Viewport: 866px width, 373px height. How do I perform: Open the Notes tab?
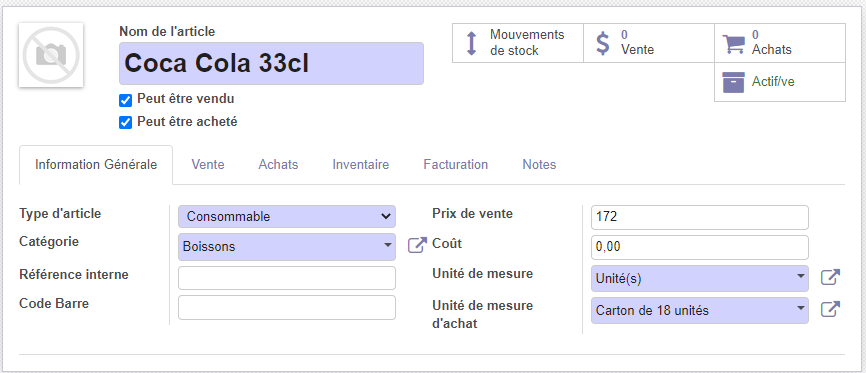539,165
